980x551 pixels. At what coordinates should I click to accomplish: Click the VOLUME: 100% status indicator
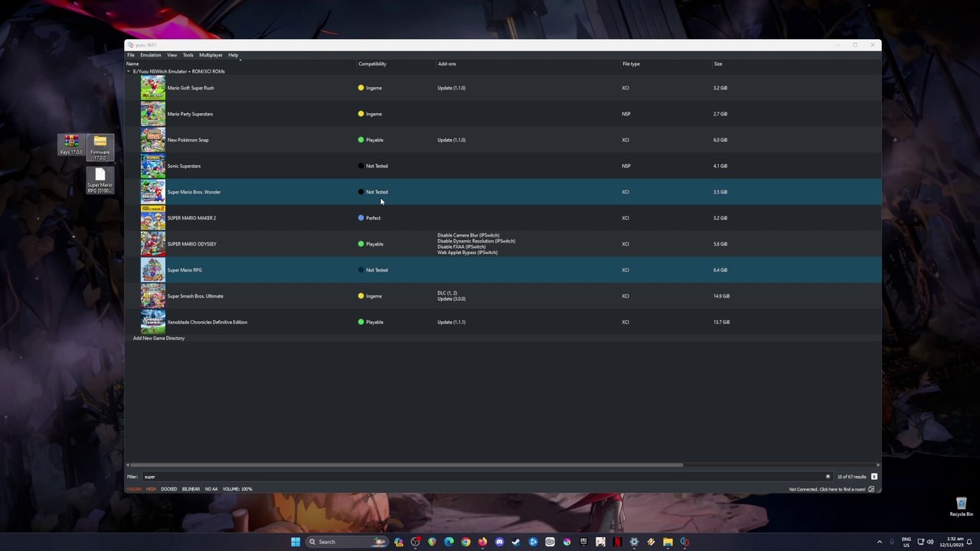pos(237,489)
